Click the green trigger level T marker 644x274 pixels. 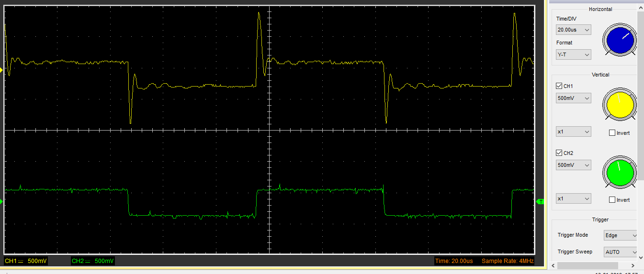click(x=541, y=202)
